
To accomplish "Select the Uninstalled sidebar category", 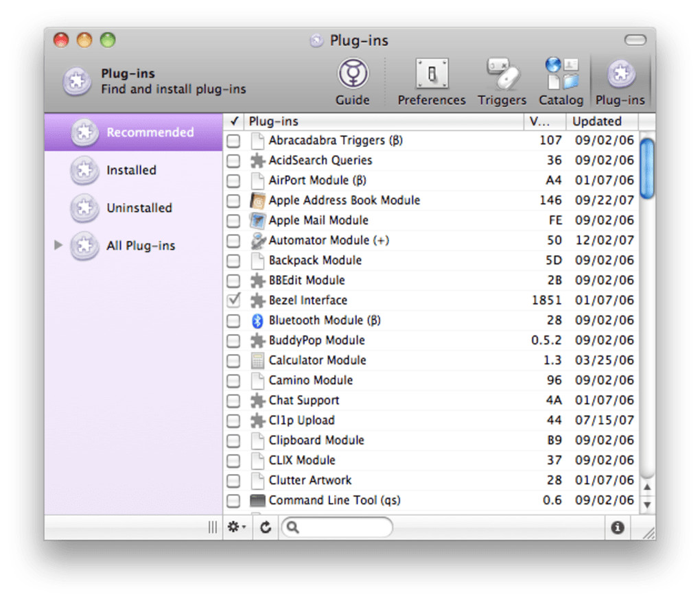I will point(134,208).
